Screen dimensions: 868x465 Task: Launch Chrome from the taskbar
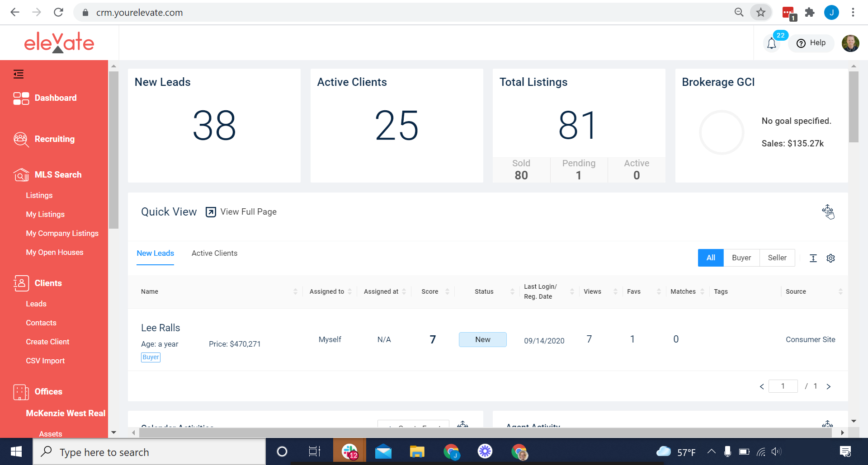452,451
